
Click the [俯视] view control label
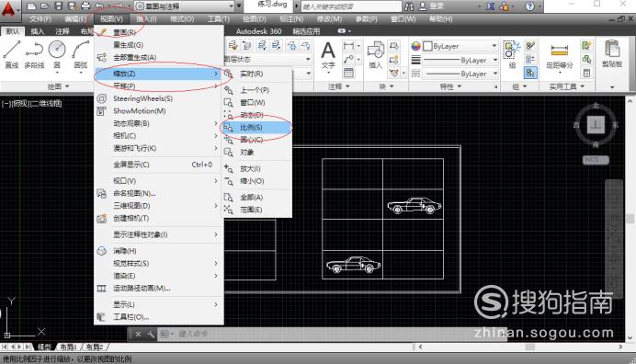tap(20, 104)
